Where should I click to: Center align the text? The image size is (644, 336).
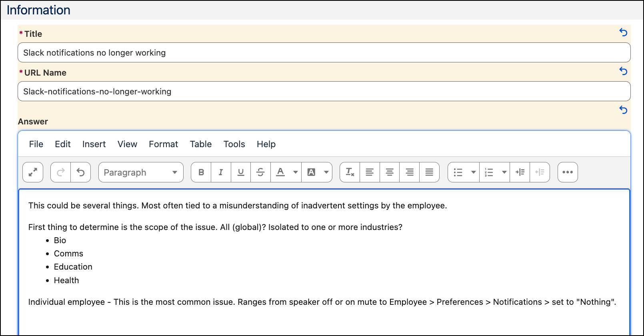pos(390,172)
